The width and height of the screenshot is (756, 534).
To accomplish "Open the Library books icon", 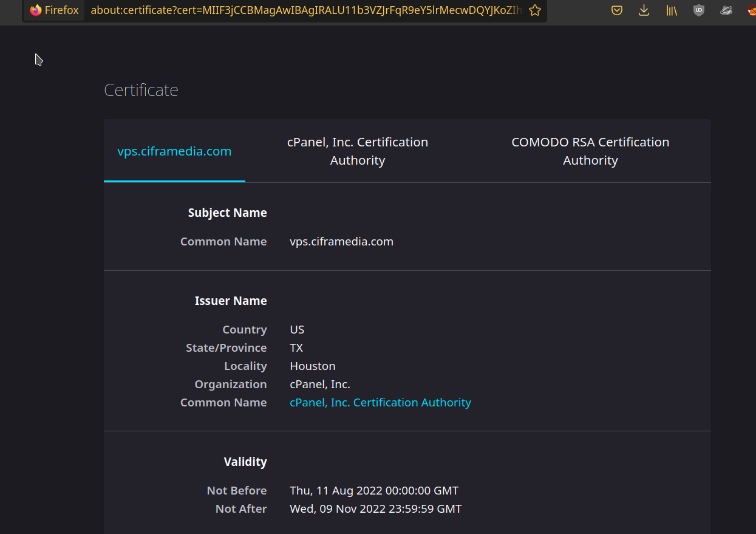I will click(x=672, y=10).
